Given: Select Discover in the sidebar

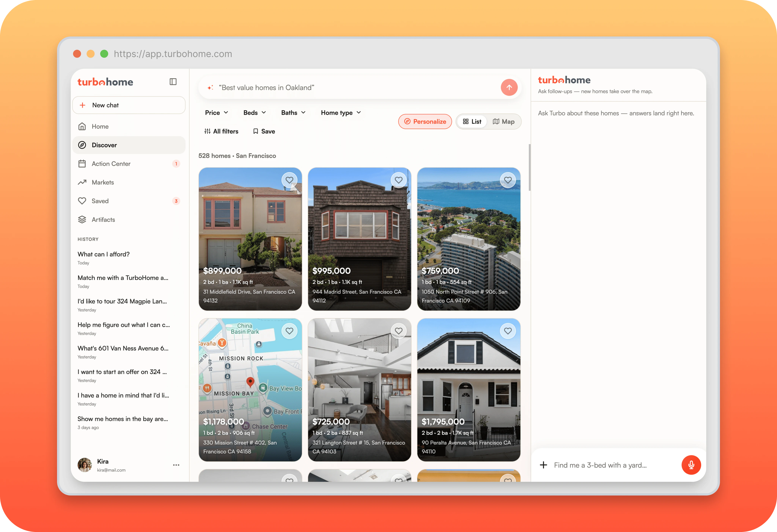Looking at the screenshot, I should 129,145.
